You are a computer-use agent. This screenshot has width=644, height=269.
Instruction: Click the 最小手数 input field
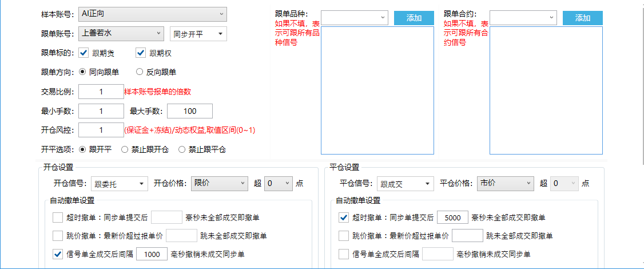[x=101, y=111]
